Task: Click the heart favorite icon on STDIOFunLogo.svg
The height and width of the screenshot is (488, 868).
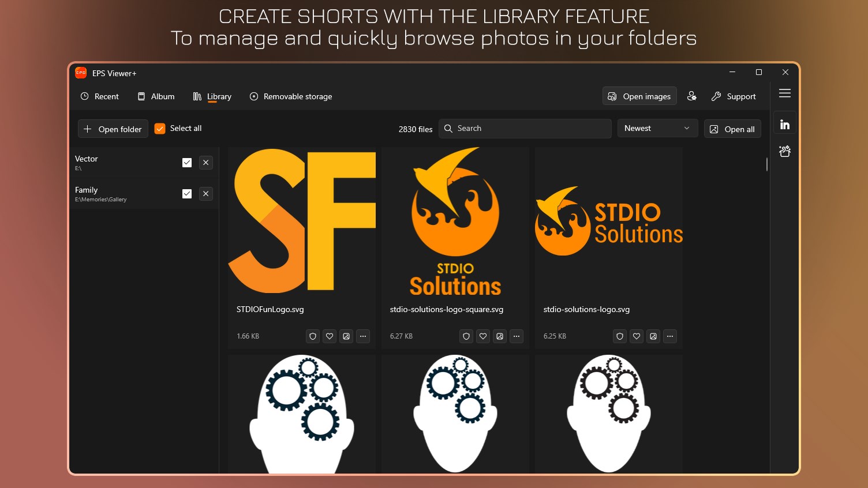Action: pos(330,336)
